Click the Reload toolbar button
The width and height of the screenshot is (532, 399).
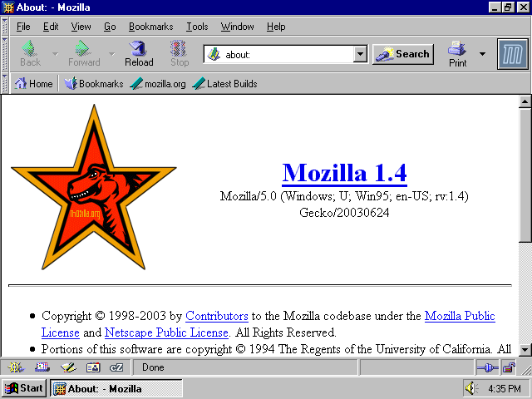pos(139,54)
